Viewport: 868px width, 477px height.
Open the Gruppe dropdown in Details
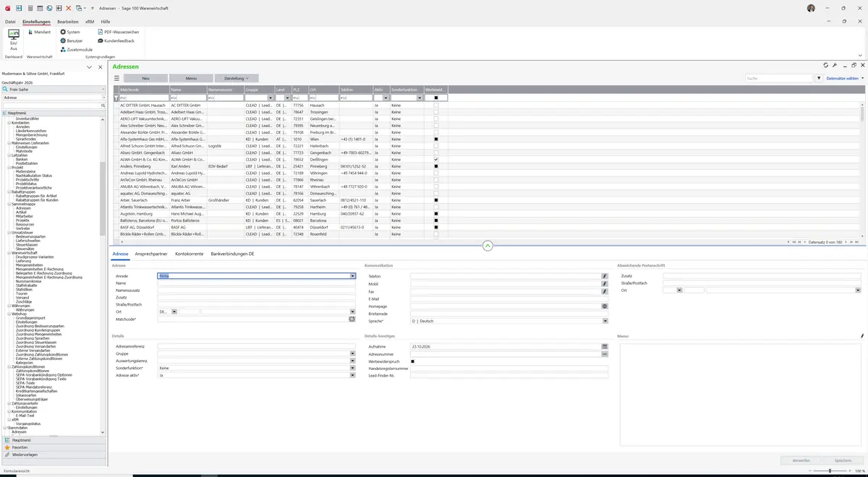click(x=352, y=354)
